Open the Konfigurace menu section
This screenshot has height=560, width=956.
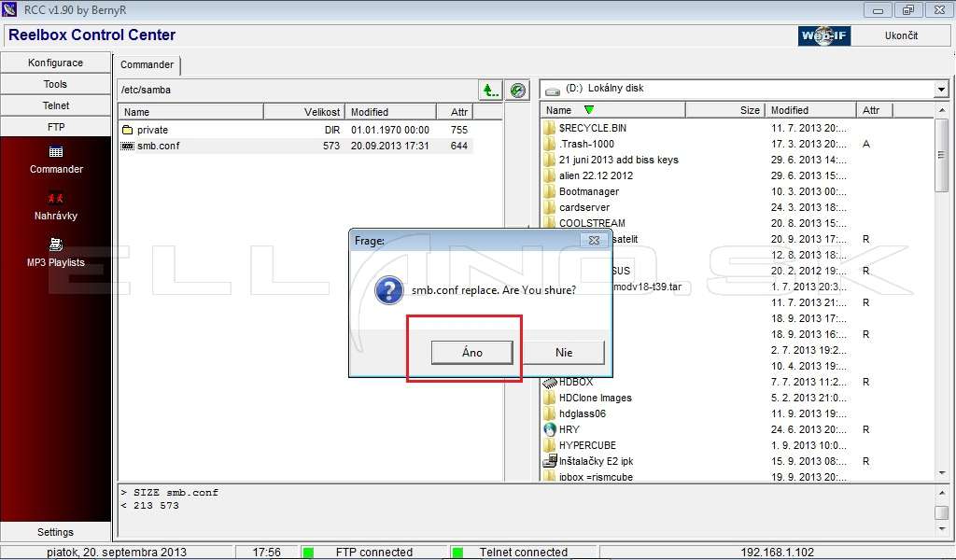(55, 63)
